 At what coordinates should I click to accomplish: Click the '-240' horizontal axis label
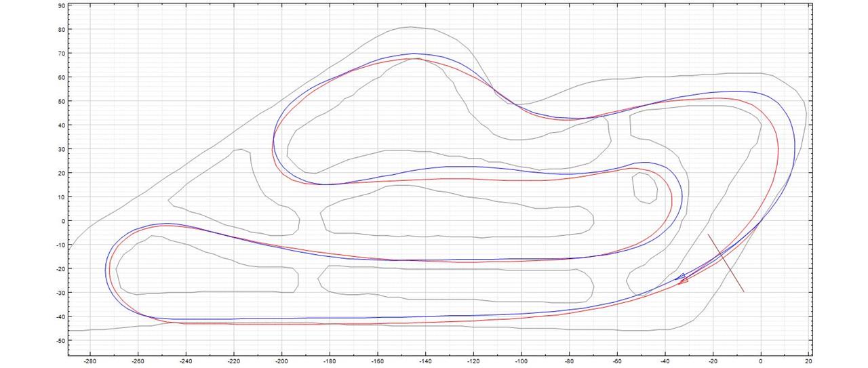186,362
